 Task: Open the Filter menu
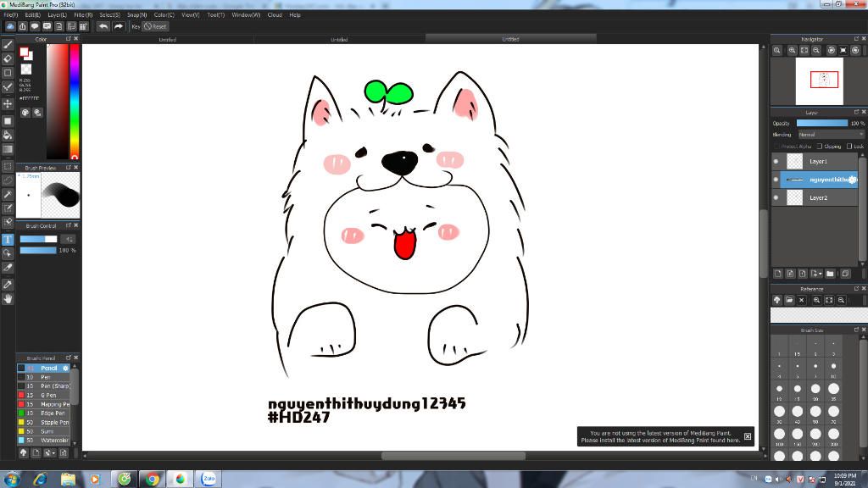coord(83,15)
